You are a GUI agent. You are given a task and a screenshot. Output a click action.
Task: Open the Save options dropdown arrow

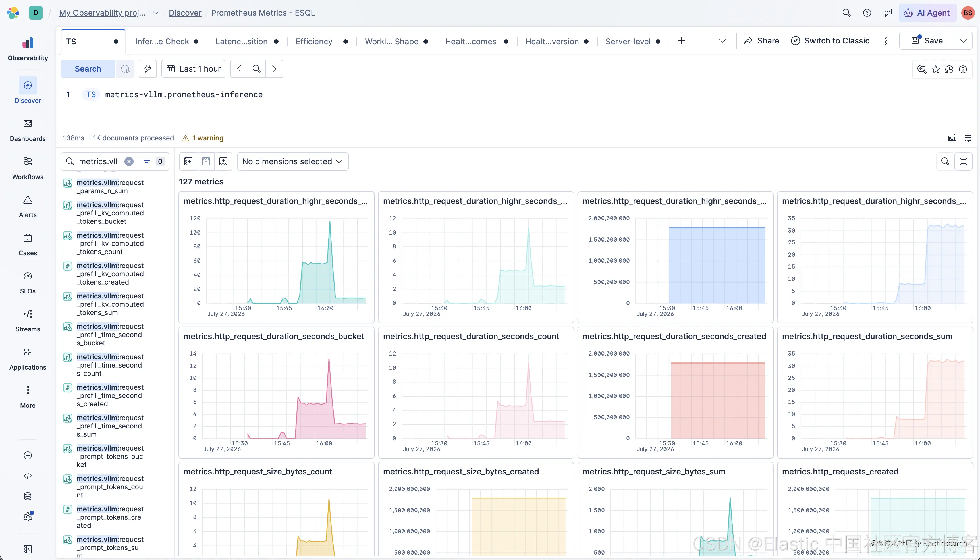click(963, 41)
